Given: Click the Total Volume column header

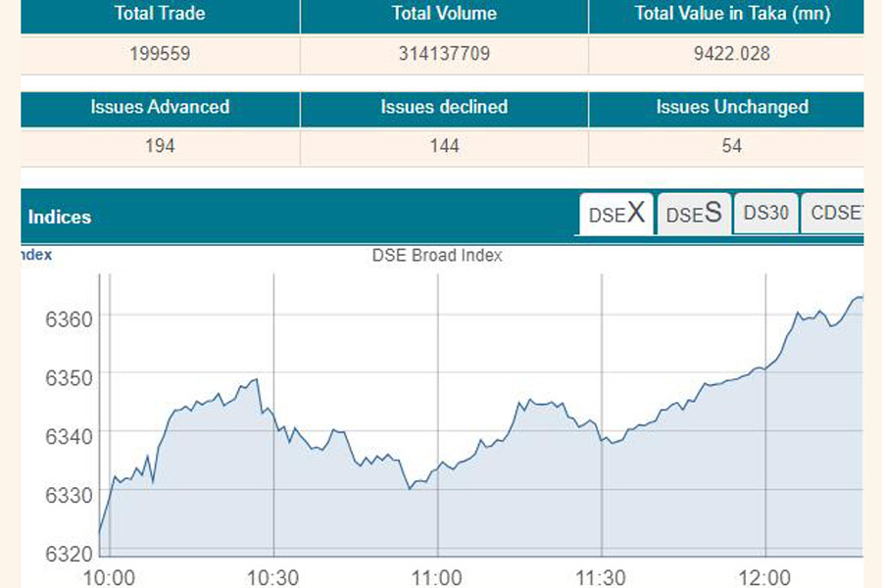Looking at the screenshot, I should [444, 14].
